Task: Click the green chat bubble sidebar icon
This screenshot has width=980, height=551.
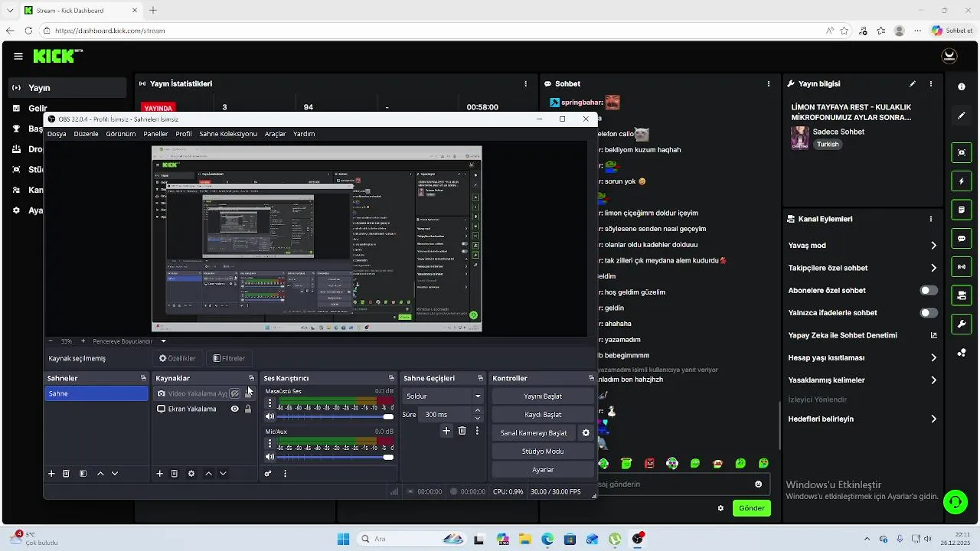Action: point(962,238)
